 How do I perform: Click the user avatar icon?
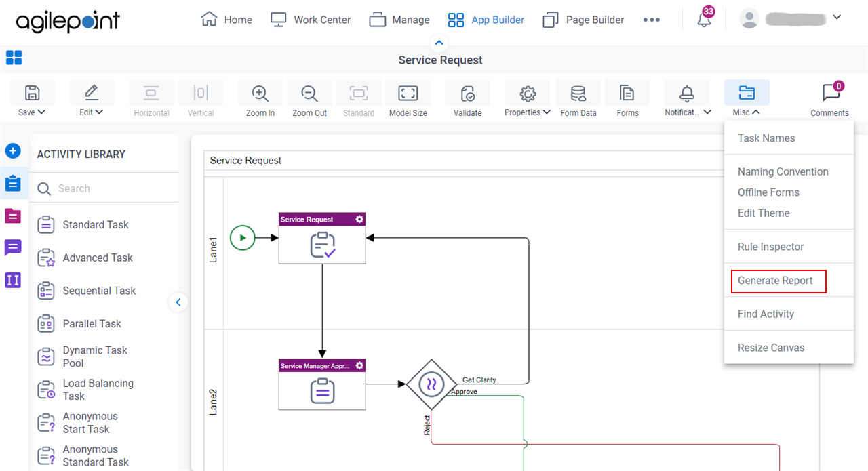click(x=749, y=19)
